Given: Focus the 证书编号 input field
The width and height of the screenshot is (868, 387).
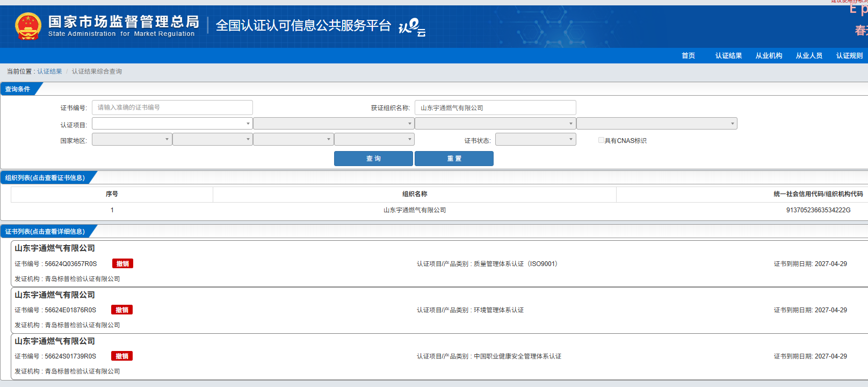Looking at the screenshot, I should coord(172,107).
